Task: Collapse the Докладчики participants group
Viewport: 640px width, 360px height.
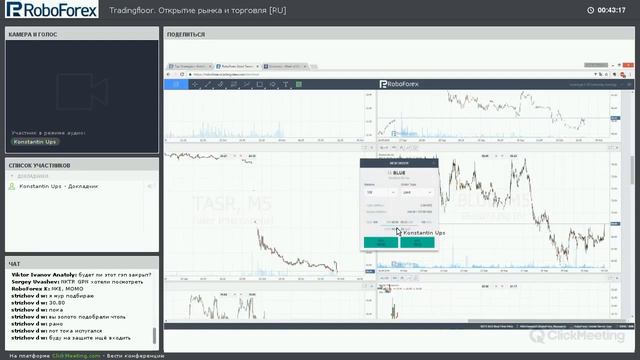Action: click(x=12, y=176)
